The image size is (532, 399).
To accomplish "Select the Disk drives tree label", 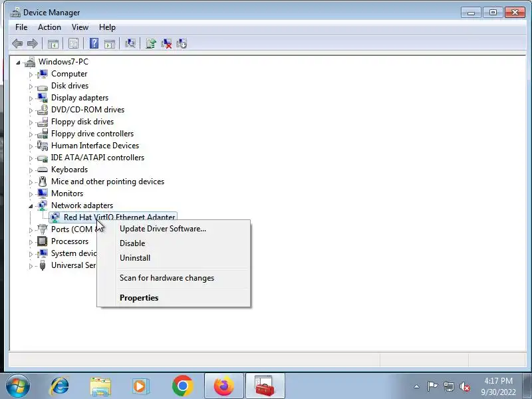I will (70, 86).
